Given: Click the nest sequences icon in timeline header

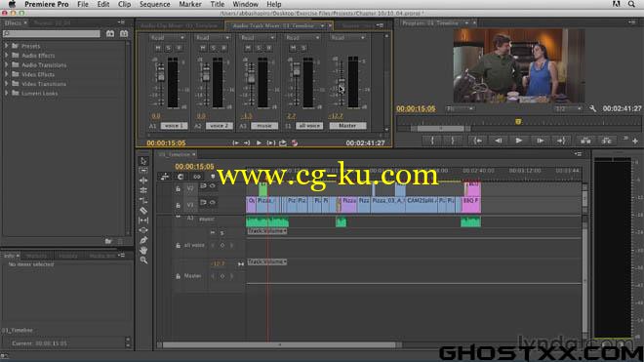Looking at the screenshot, I should 165,177.
